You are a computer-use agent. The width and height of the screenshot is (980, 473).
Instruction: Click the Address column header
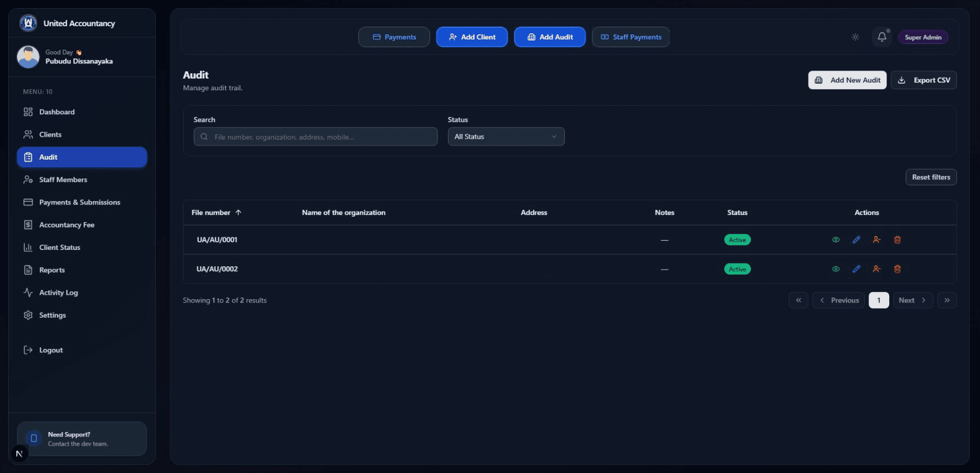(534, 213)
